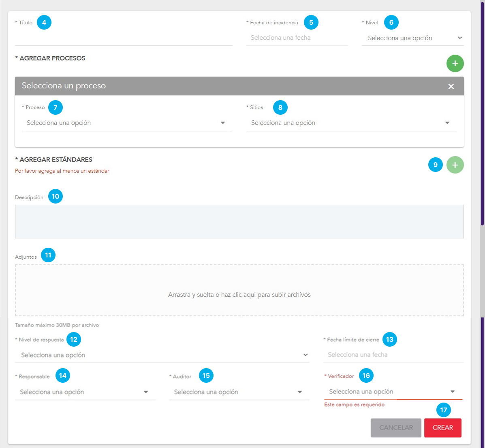Open the Auditor dropdown
The height and width of the screenshot is (448, 485).
tap(239, 392)
